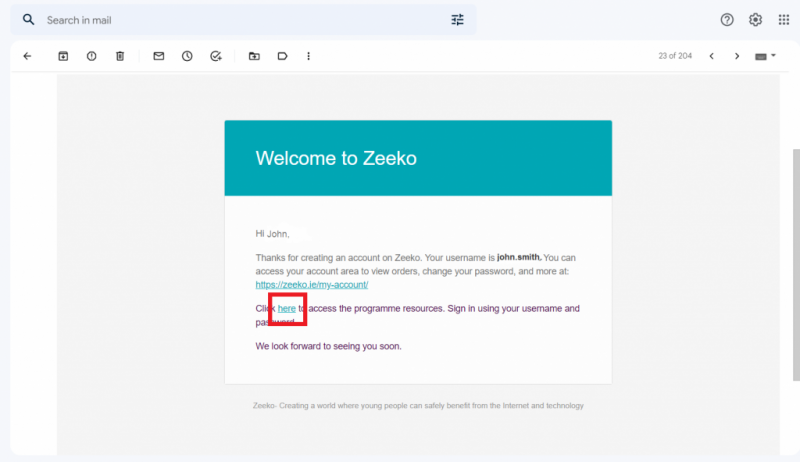800x462 pixels.
Task: Open the Settings gear
Action: click(755, 20)
